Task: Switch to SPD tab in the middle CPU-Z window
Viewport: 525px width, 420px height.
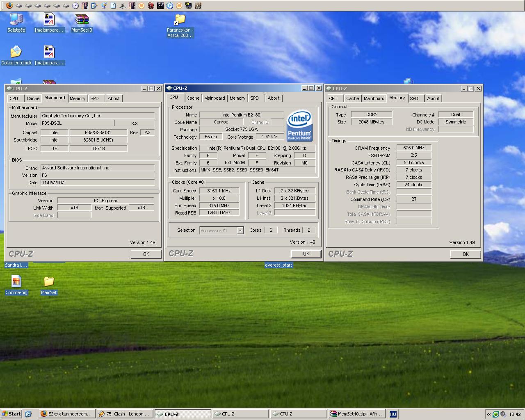Action: click(254, 98)
